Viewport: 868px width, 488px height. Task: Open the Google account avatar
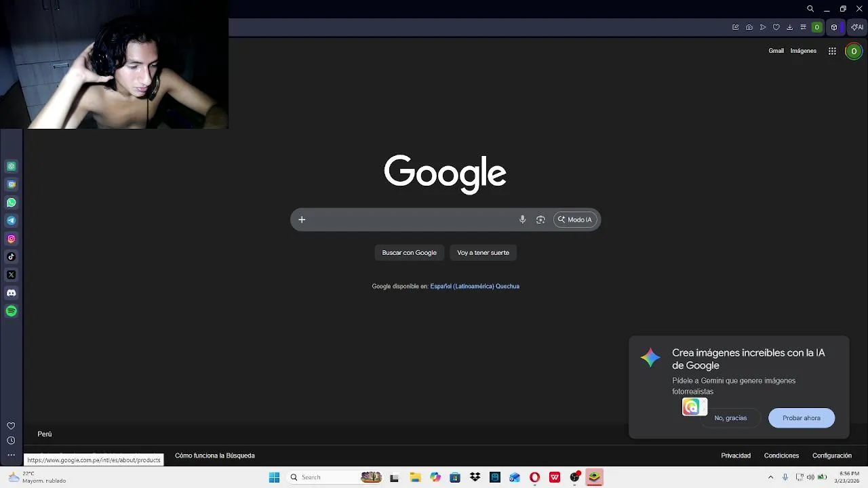click(854, 51)
